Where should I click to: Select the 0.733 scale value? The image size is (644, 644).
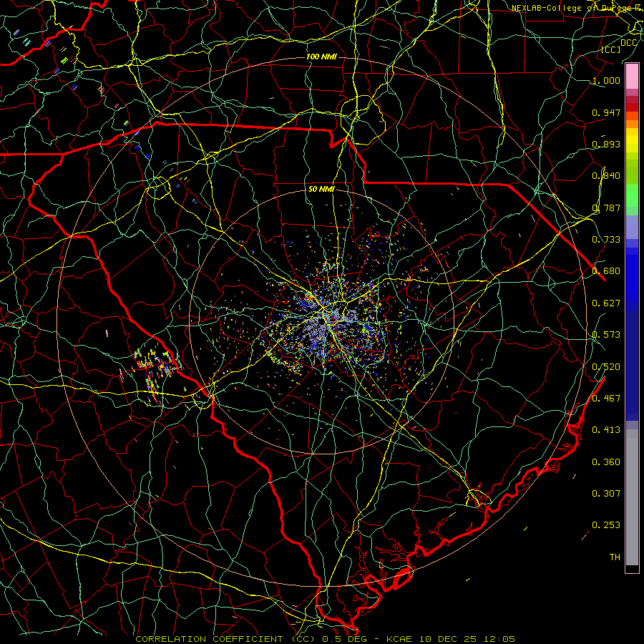click(x=606, y=240)
